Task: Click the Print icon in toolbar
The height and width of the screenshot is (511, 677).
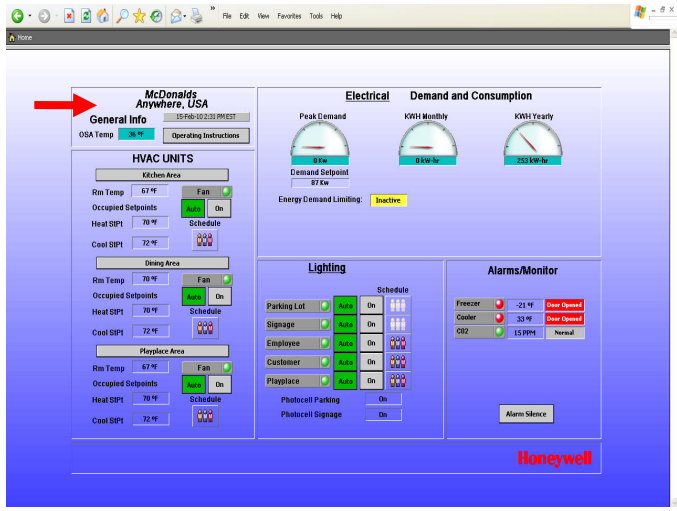Action: [x=196, y=16]
